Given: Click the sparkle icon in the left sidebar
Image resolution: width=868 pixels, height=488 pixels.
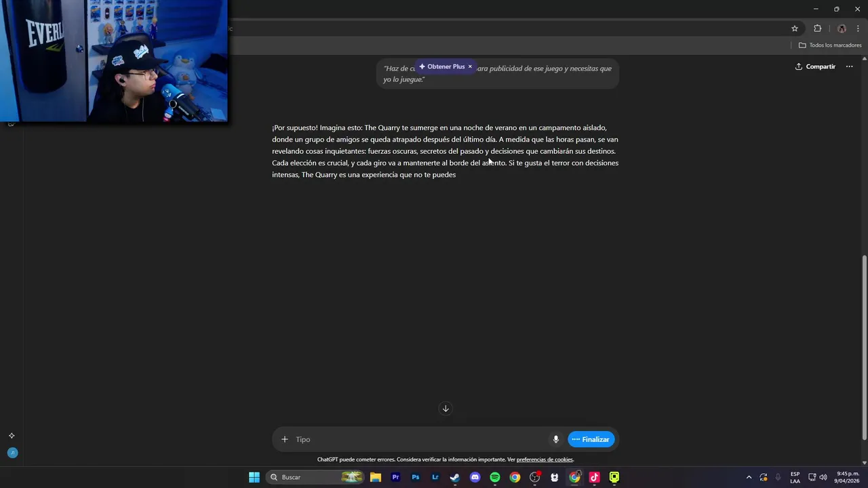Looking at the screenshot, I should [12, 436].
